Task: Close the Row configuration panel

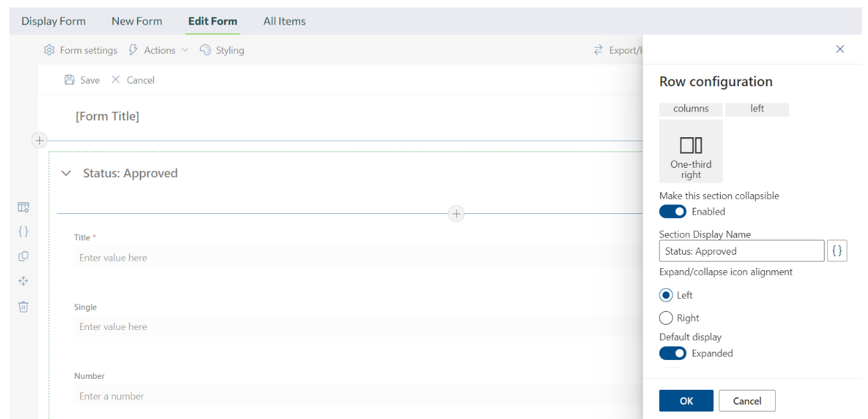Action: coord(840,49)
